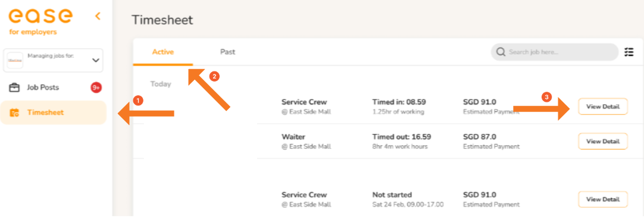The width and height of the screenshot is (644, 224).
Task: Click the 9+ notification badge
Action: tap(96, 88)
